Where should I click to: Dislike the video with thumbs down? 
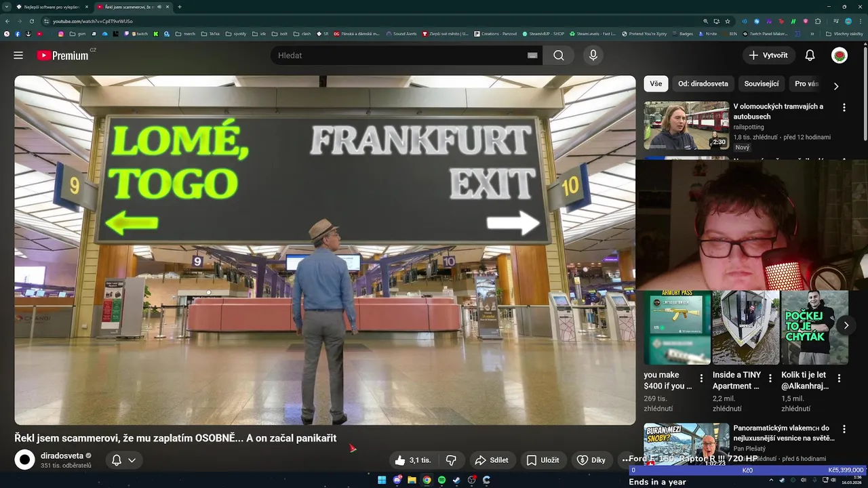pos(451,460)
